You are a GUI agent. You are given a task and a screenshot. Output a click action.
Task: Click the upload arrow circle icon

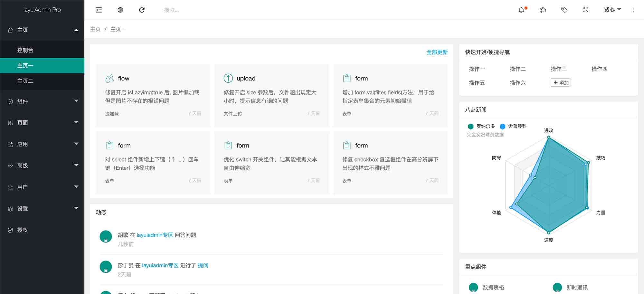click(x=228, y=78)
